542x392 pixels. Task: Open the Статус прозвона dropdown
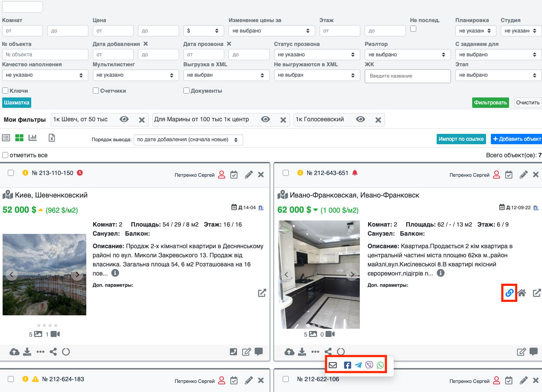[317, 55]
